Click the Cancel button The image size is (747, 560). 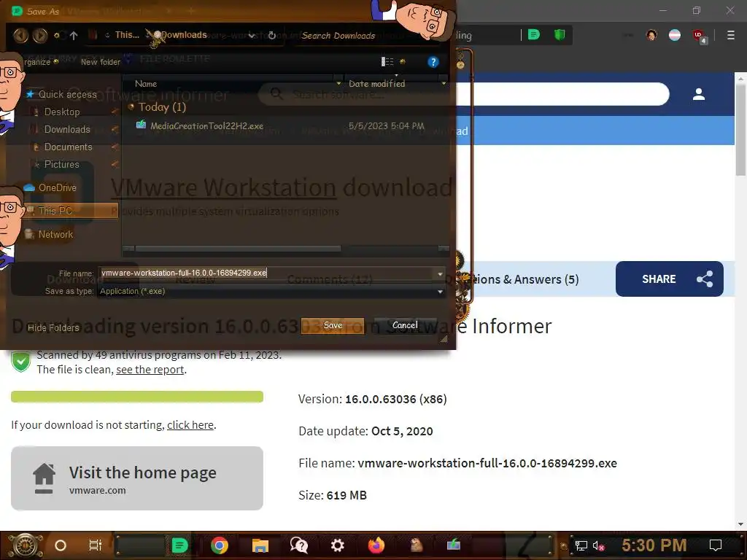[x=405, y=325]
